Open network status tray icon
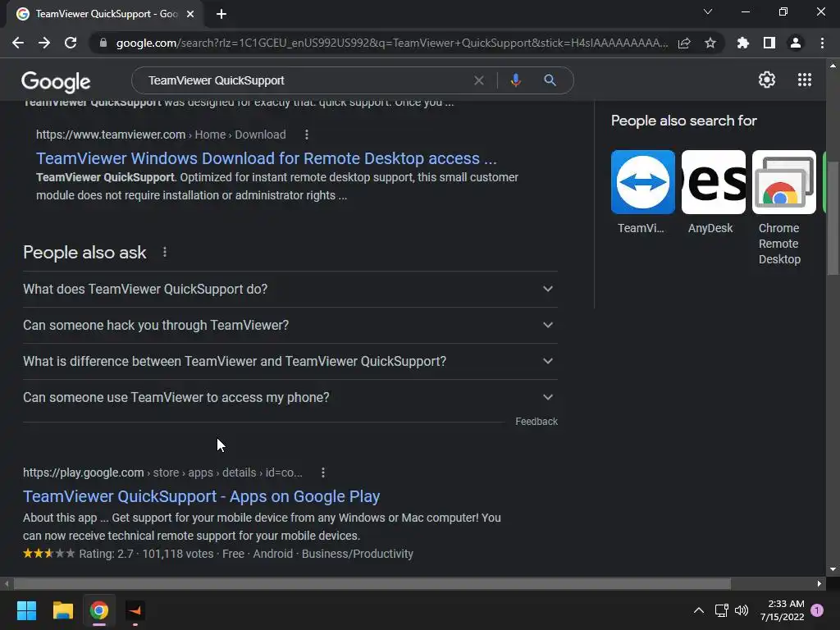This screenshot has height=630, width=840. click(721, 610)
